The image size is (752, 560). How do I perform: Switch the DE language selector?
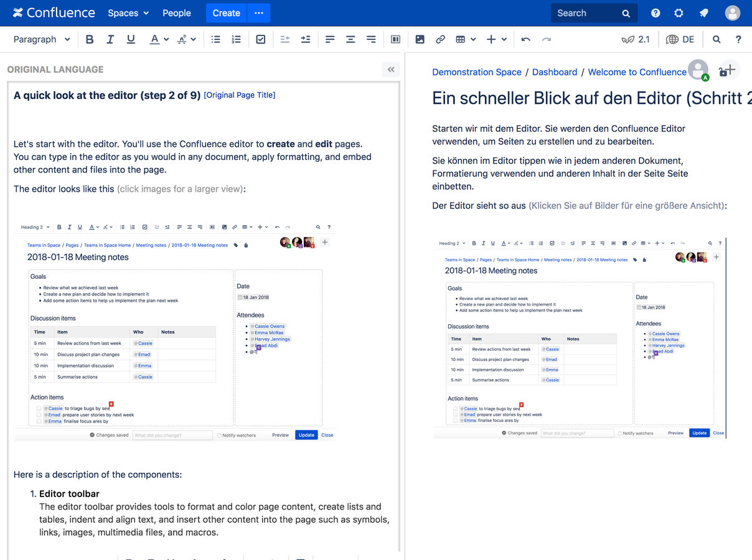tap(680, 39)
